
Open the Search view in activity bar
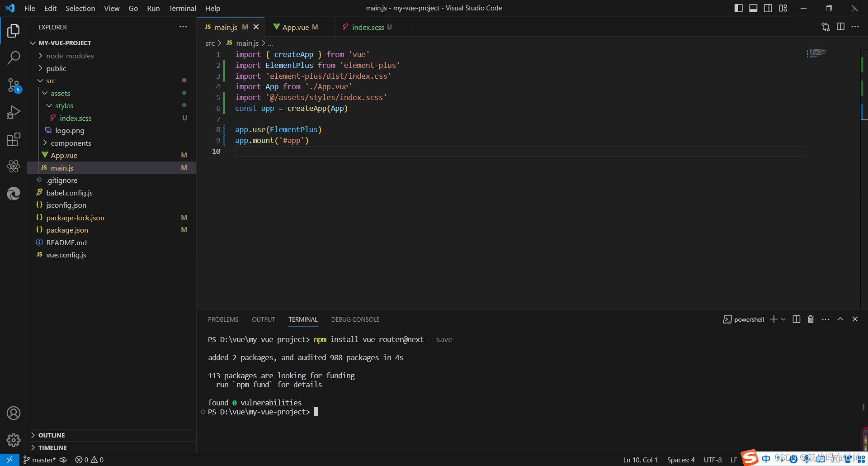point(14,57)
